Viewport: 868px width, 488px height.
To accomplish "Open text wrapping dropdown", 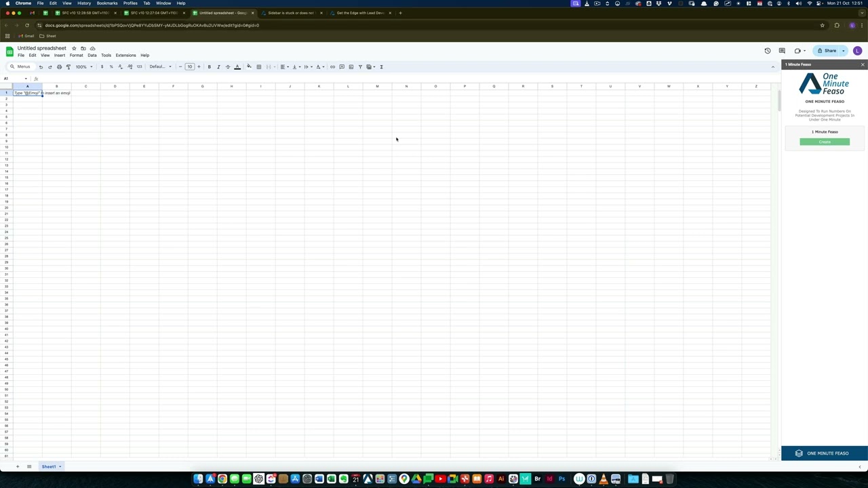I will [308, 66].
